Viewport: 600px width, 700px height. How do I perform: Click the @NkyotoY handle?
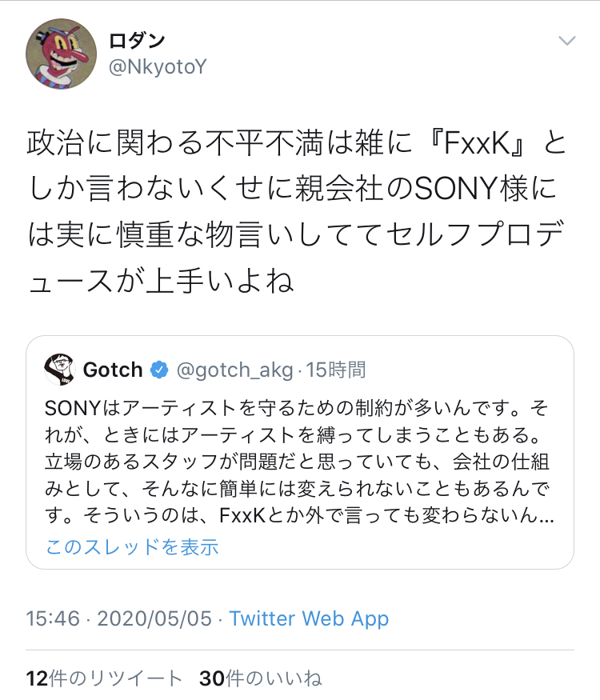(x=157, y=67)
